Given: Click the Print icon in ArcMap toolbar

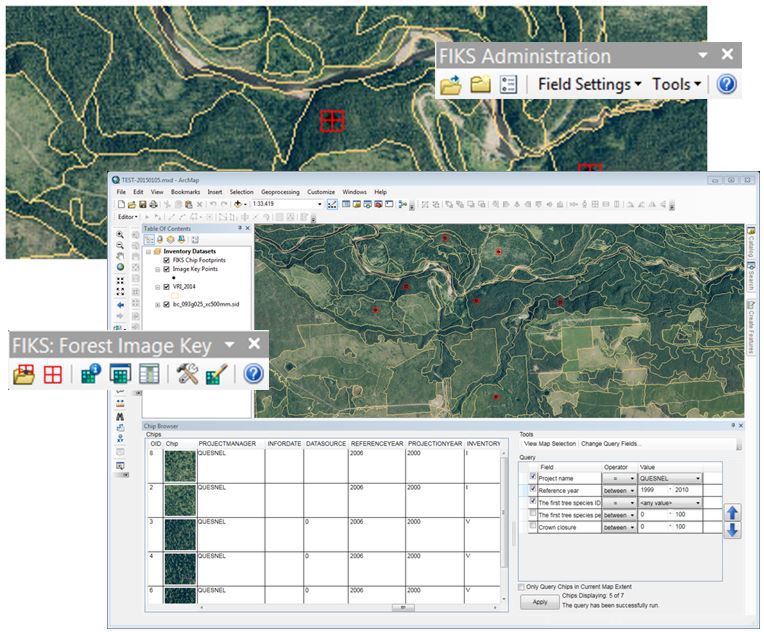Looking at the screenshot, I should click(x=153, y=204).
